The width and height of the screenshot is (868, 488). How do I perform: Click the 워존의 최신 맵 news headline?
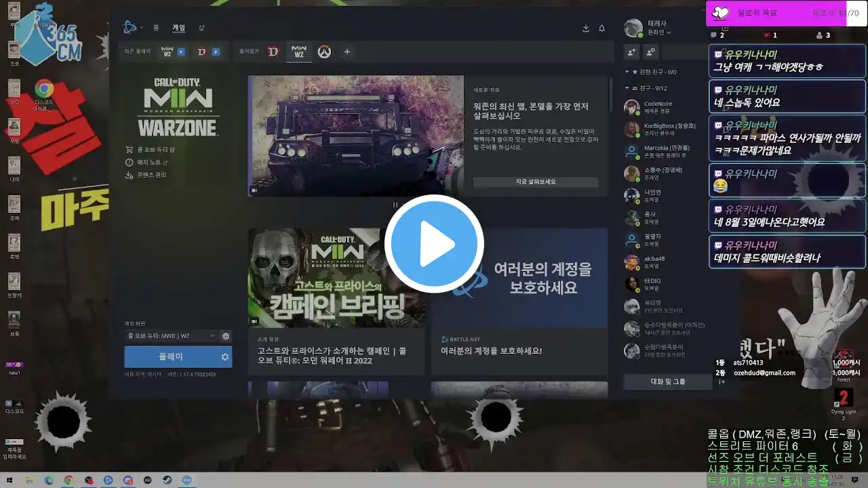531,111
